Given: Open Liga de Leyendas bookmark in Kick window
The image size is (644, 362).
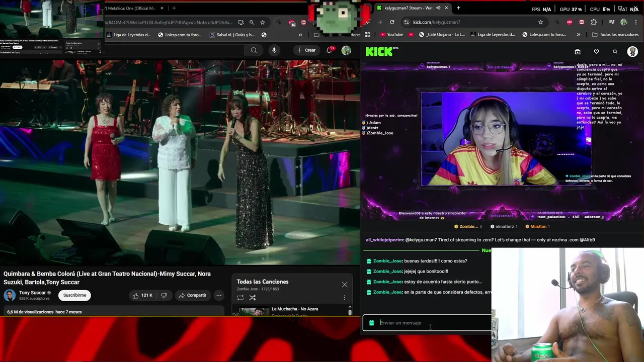Looking at the screenshot, I should [x=493, y=35].
